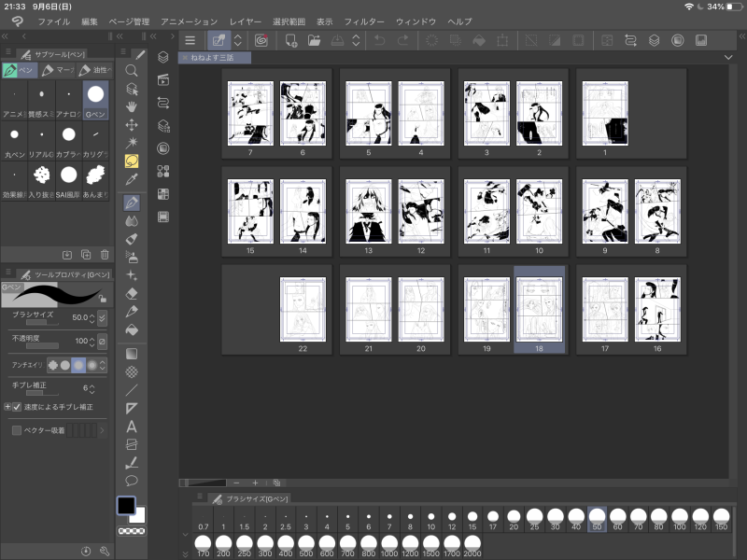
Task: Toggle 速度による手ブレ補正 checkbox
Action: pyautogui.click(x=17, y=407)
